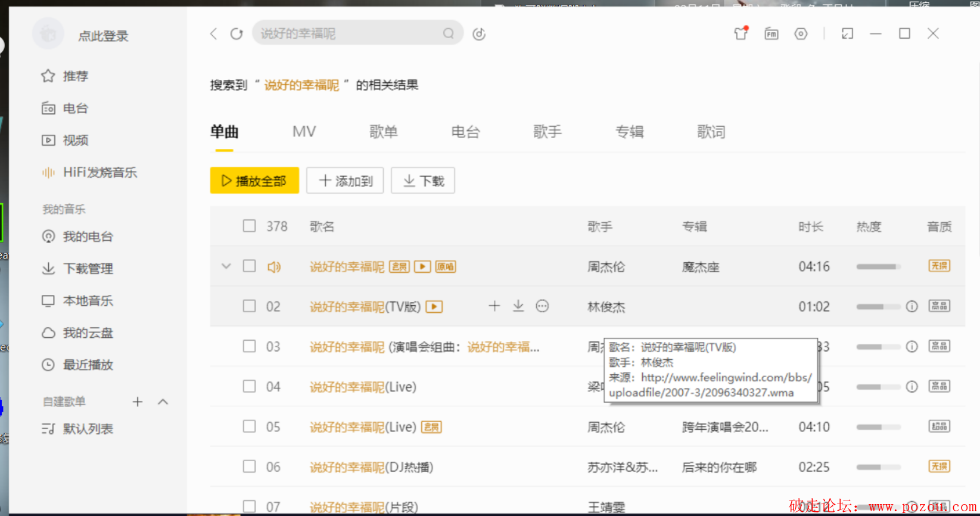
Task: Collapse the 自建歌单 section arrow
Action: click(163, 402)
